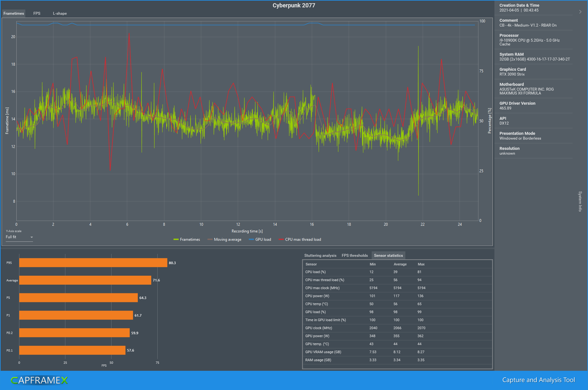Click the CAPFRAMEX logo

pyautogui.click(x=39, y=380)
